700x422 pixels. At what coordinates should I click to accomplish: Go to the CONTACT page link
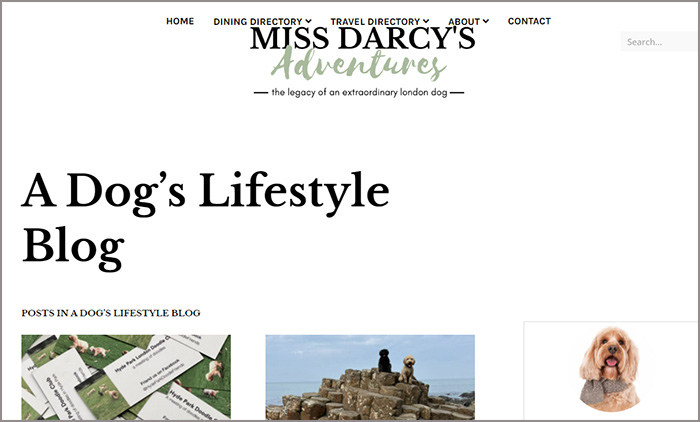tap(529, 21)
